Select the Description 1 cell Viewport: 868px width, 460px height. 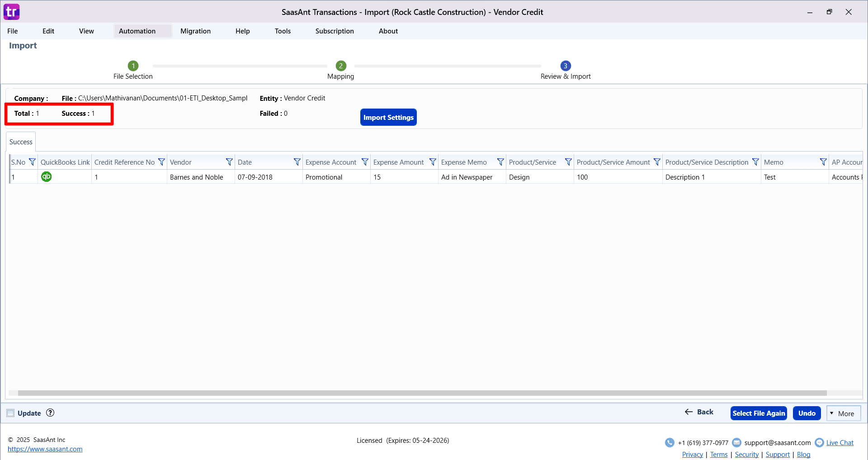coord(712,177)
